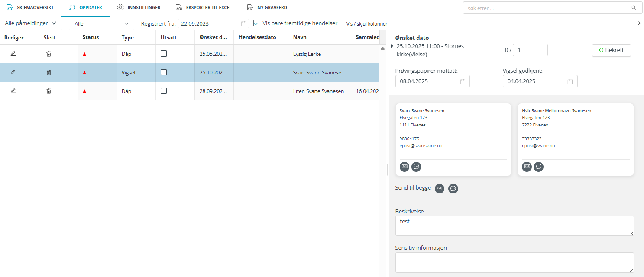644x277 pixels.
Task: Check Utsatt box for Lystig Lerke
Action: [x=164, y=54]
